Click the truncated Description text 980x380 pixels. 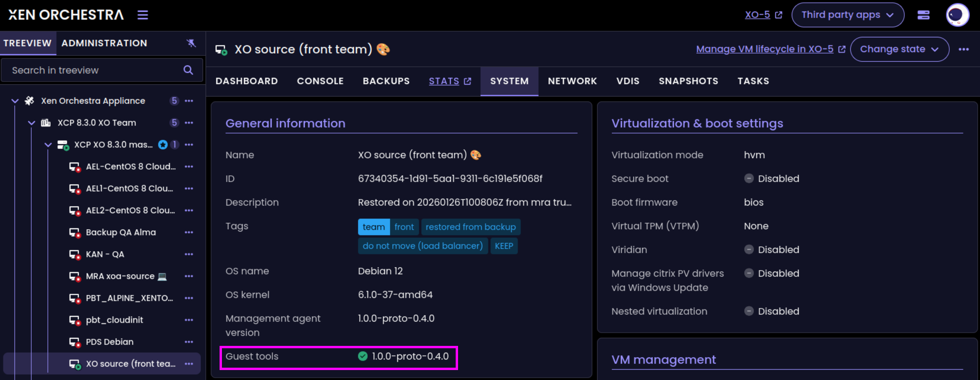pos(465,202)
